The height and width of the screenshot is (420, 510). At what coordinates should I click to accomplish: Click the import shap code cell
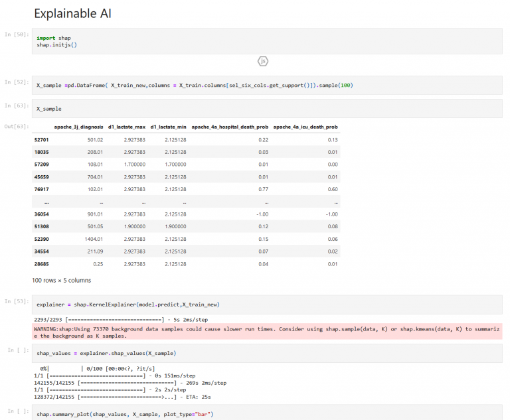pos(266,41)
